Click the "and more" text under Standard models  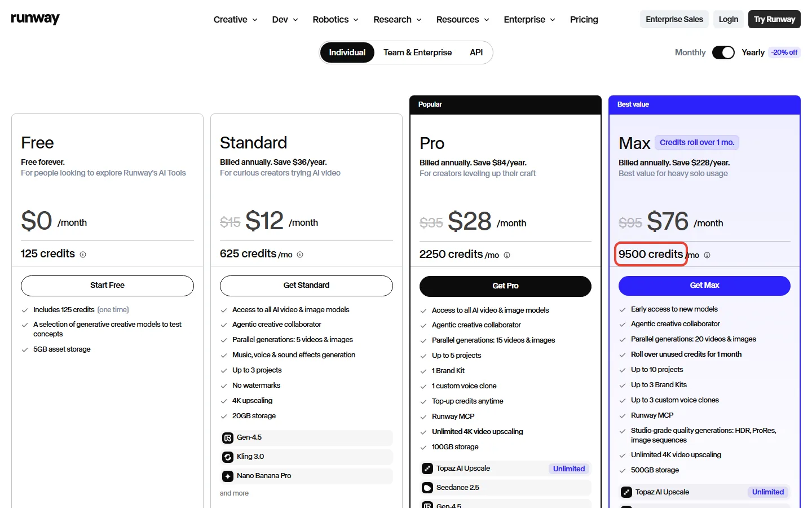(x=234, y=493)
